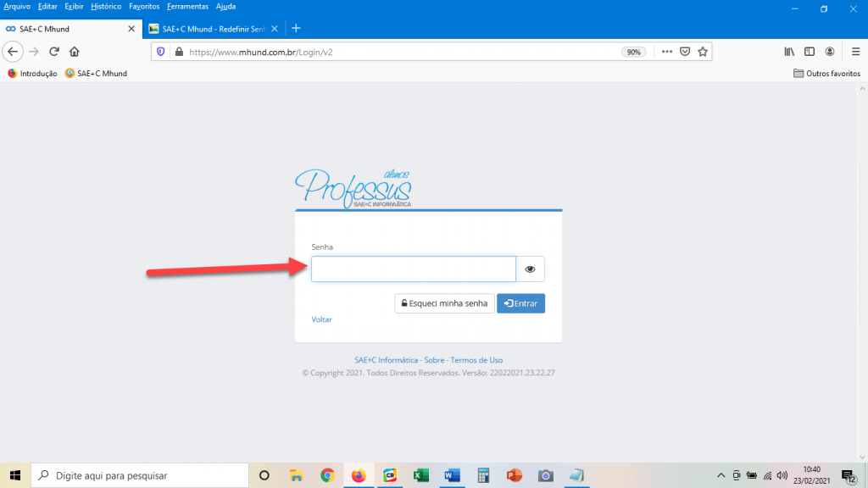This screenshot has width=868, height=488.
Task: Open a new browser tab
Action: pos(296,28)
